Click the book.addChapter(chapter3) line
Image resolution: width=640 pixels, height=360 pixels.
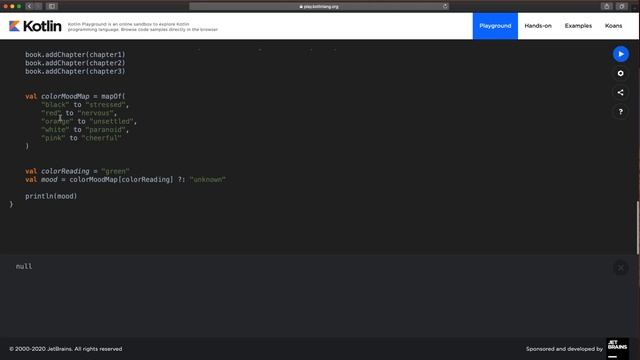[75, 71]
